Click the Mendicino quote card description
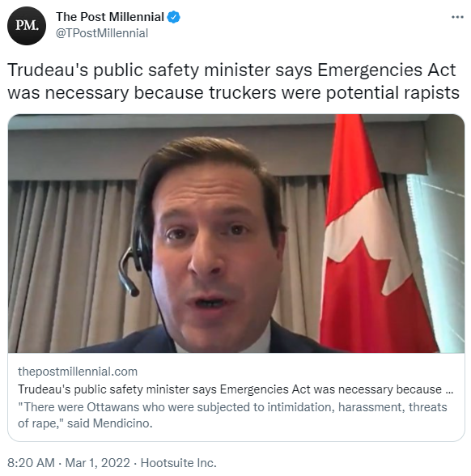Viewport: 471px width, 476px height. (x=232, y=415)
